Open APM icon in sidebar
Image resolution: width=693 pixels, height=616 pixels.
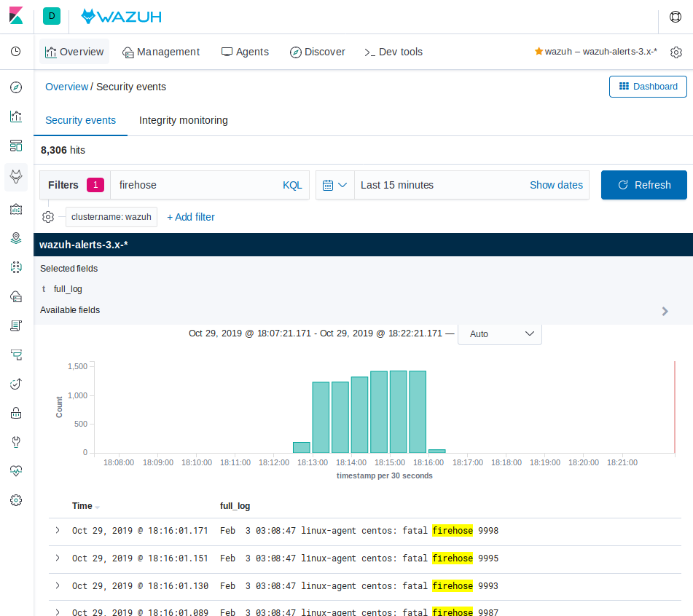16,355
